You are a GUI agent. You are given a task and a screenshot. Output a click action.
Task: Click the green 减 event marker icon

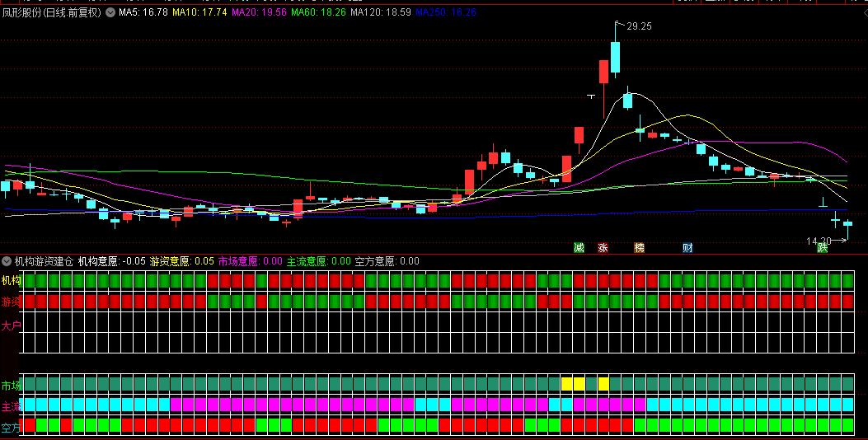[x=579, y=247]
